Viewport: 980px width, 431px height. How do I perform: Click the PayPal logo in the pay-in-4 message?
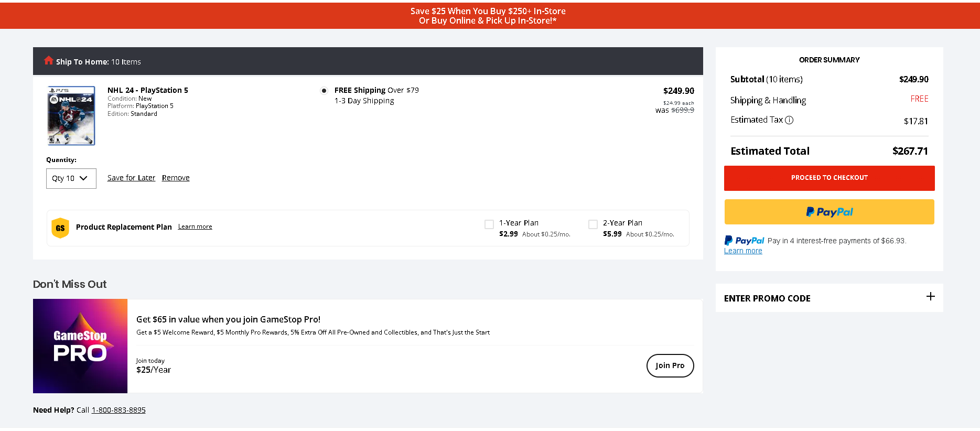coord(745,241)
